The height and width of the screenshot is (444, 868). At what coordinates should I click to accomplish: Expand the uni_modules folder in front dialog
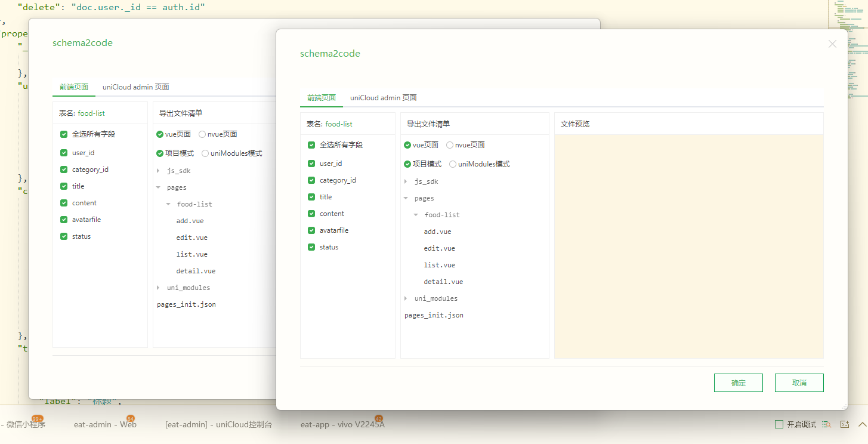(406, 298)
